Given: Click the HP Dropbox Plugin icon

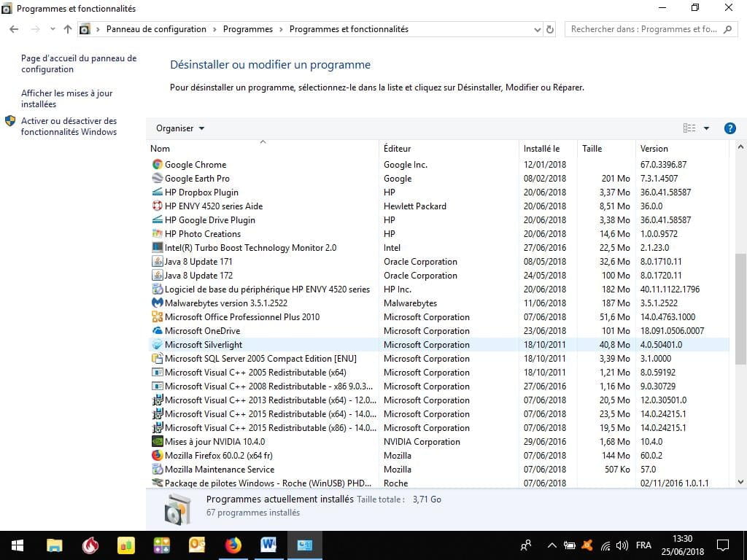Looking at the screenshot, I should (158, 192).
